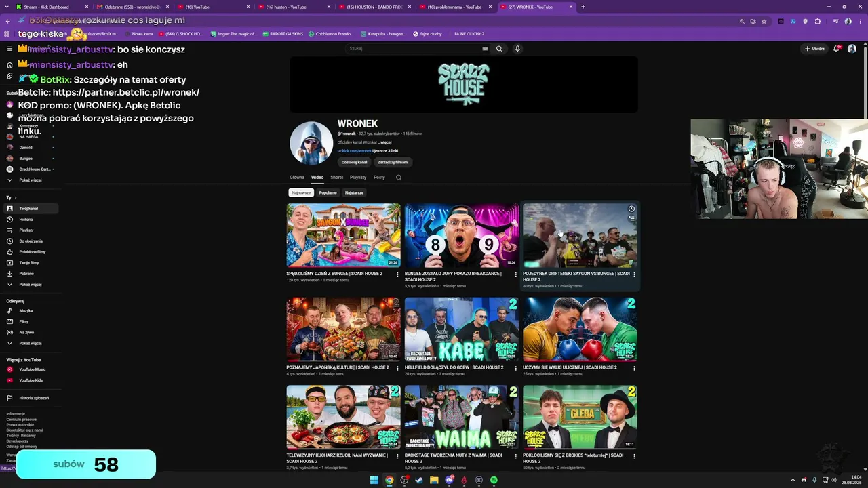The width and height of the screenshot is (868, 488).
Task: Click the 'Zarządzaj filmami' button
Action: pyautogui.click(x=393, y=162)
